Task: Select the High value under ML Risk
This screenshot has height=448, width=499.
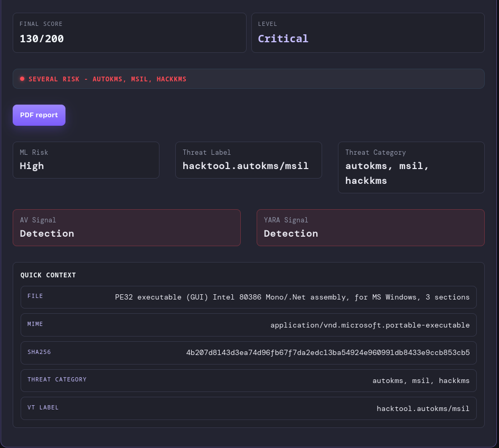Action: pyautogui.click(x=32, y=166)
